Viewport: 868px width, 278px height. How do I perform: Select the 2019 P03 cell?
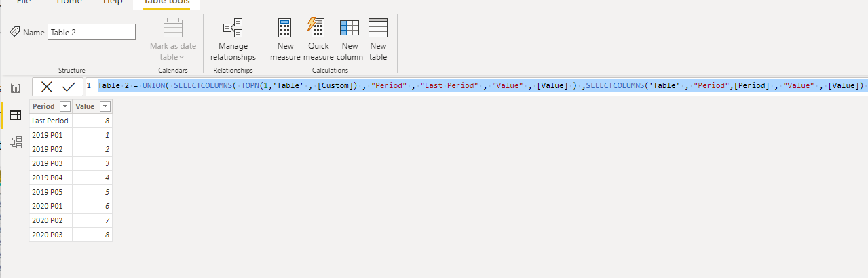click(51, 163)
